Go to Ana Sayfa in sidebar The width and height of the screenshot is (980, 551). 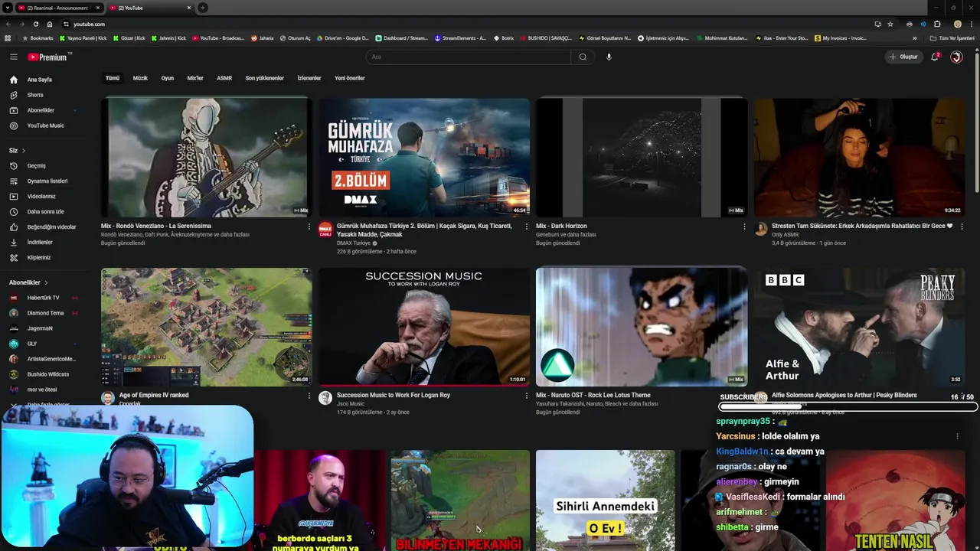(x=42, y=80)
